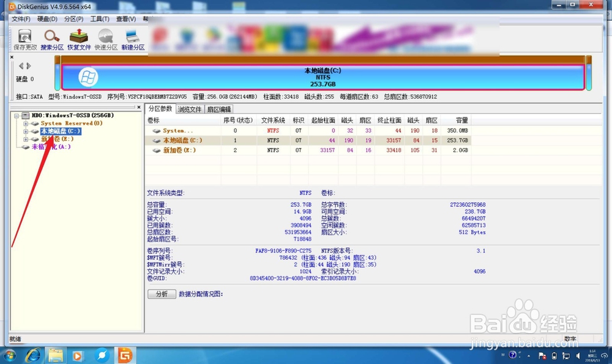Click the 分析 button
Viewport: 612px width, 364px height.
162,294
